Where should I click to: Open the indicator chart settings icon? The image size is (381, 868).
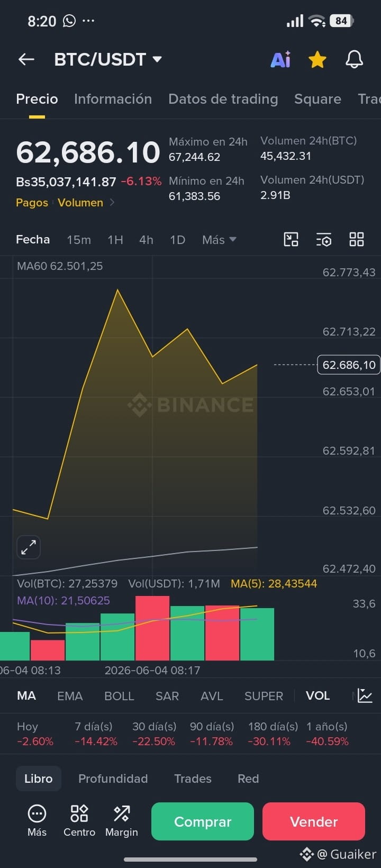point(365,695)
